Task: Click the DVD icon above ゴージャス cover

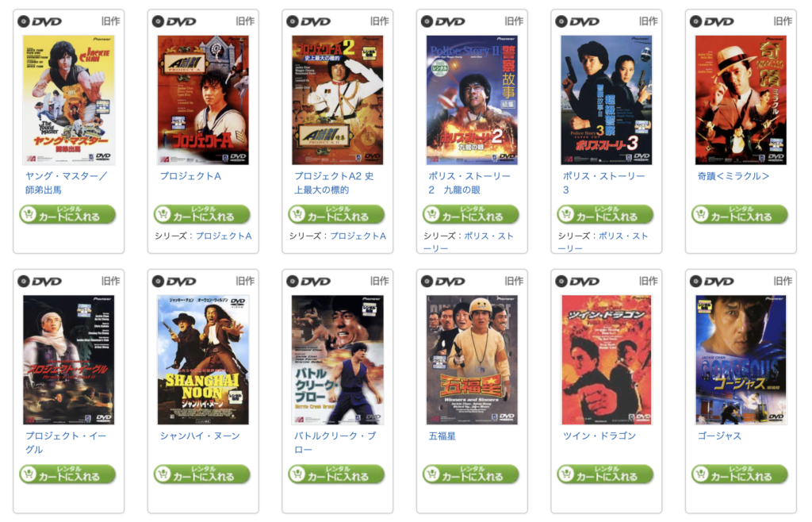Action: pyautogui.click(x=712, y=281)
